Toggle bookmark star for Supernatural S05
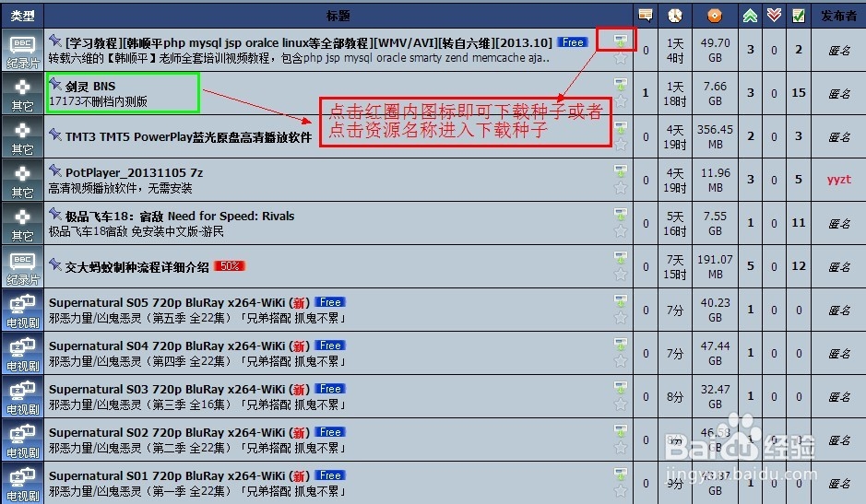 click(x=621, y=318)
